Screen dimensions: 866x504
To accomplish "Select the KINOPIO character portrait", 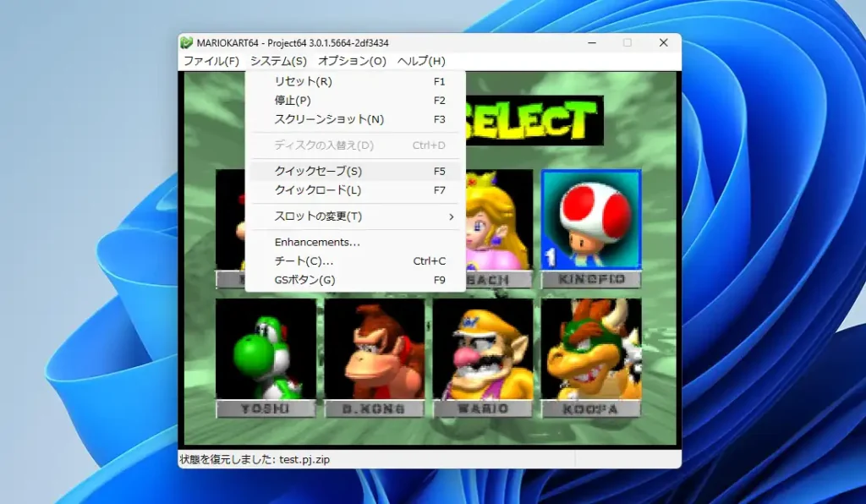I will [x=589, y=220].
